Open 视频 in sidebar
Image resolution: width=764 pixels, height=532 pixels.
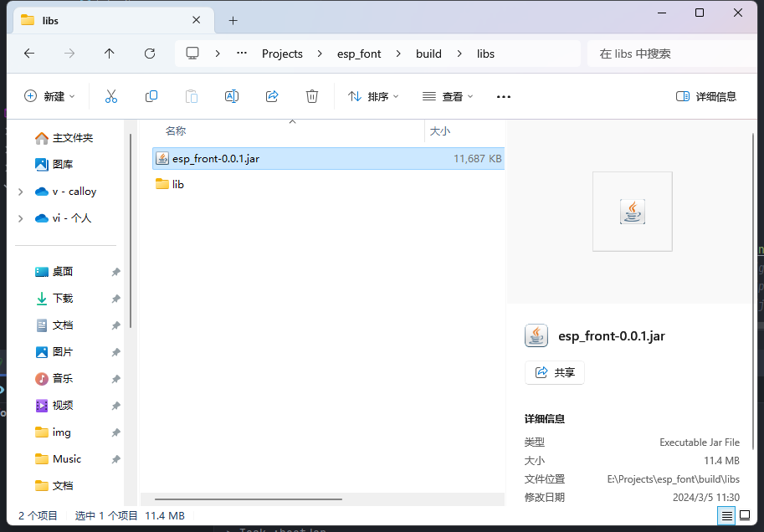coord(54,406)
